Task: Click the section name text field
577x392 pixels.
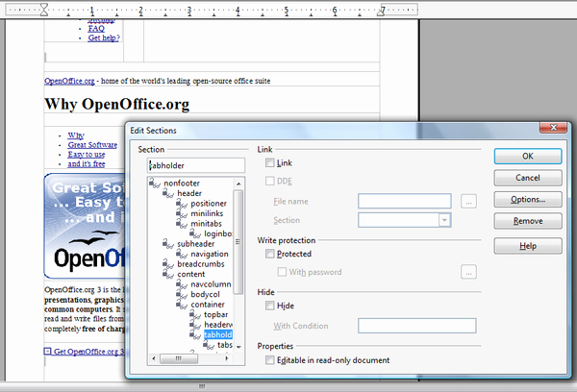Action: (x=196, y=165)
